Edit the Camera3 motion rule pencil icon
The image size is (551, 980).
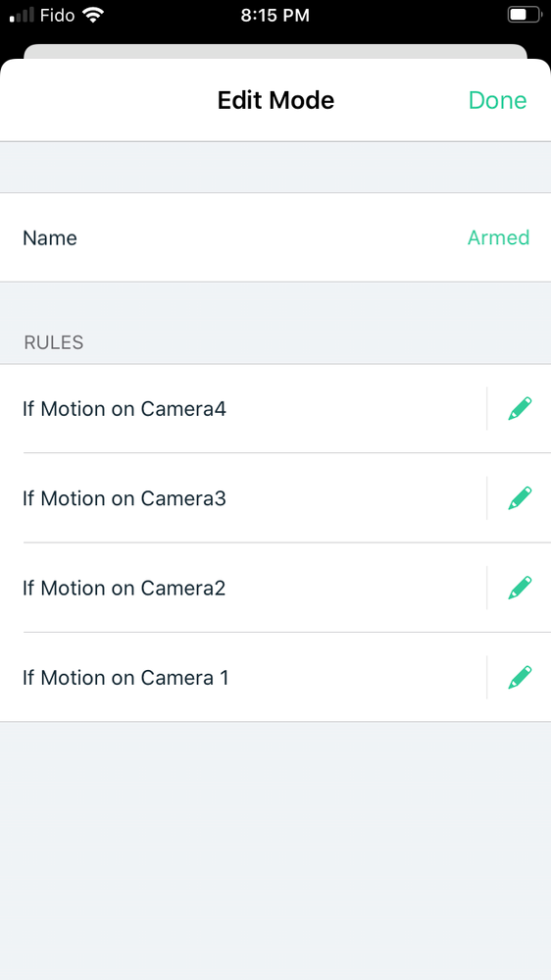pos(520,498)
